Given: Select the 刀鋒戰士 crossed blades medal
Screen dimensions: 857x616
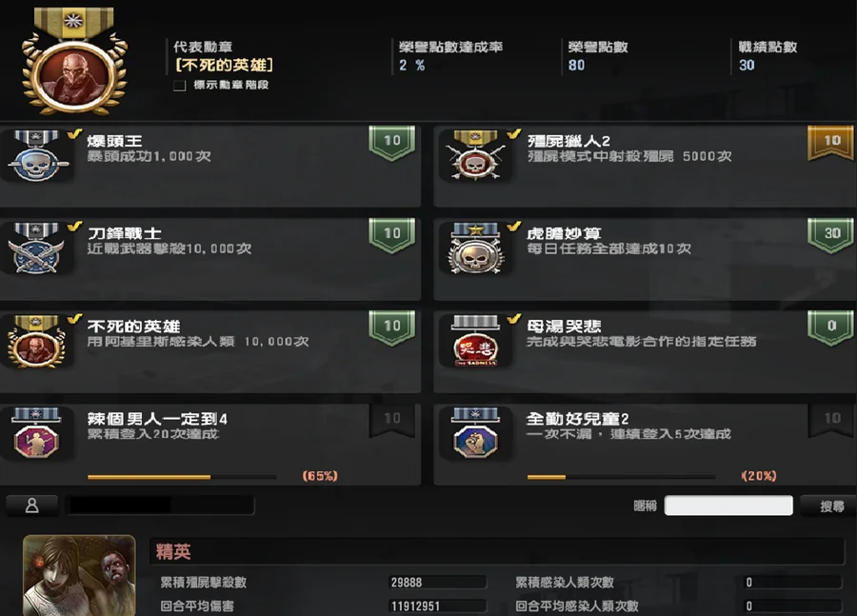Looking at the screenshot, I should pos(36,248).
